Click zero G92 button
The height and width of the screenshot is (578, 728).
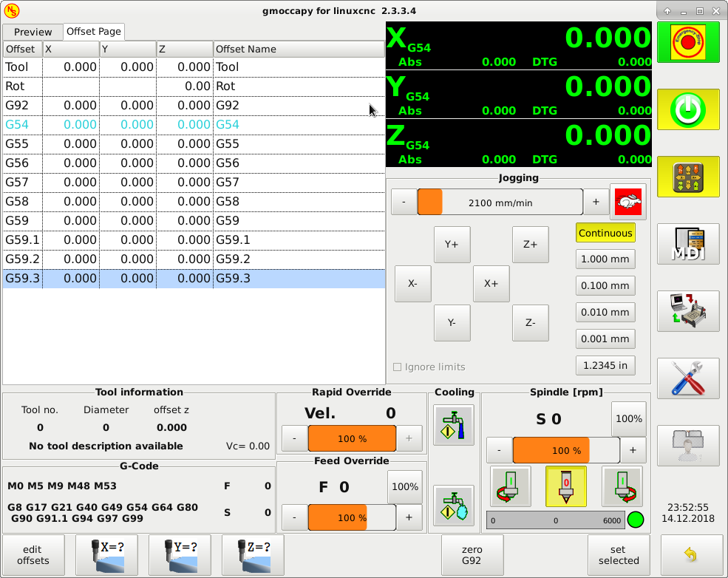coord(472,555)
